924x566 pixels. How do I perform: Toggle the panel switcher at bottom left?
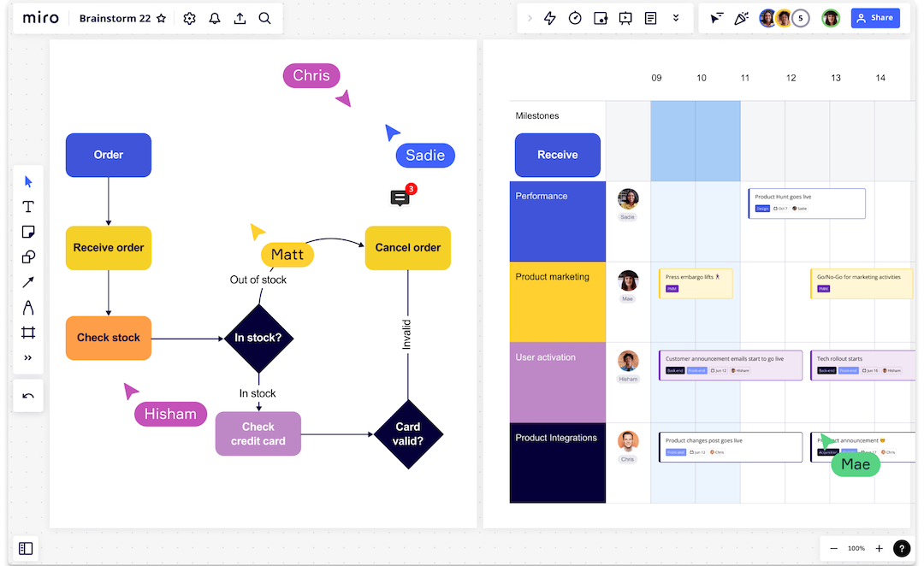26,548
